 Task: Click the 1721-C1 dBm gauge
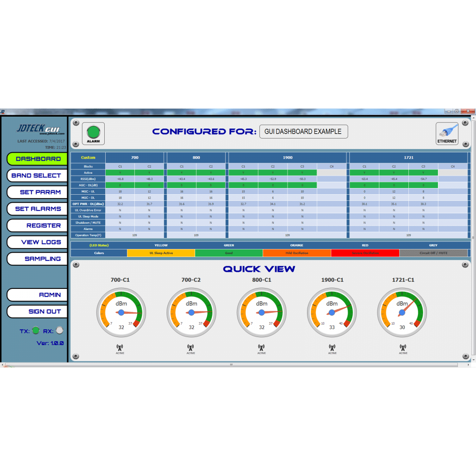coord(402,312)
